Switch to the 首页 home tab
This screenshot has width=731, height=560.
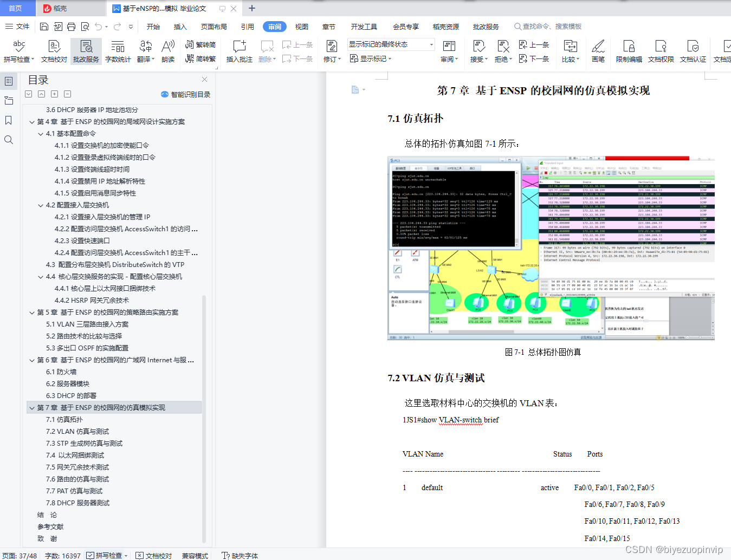tap(17, 8)
